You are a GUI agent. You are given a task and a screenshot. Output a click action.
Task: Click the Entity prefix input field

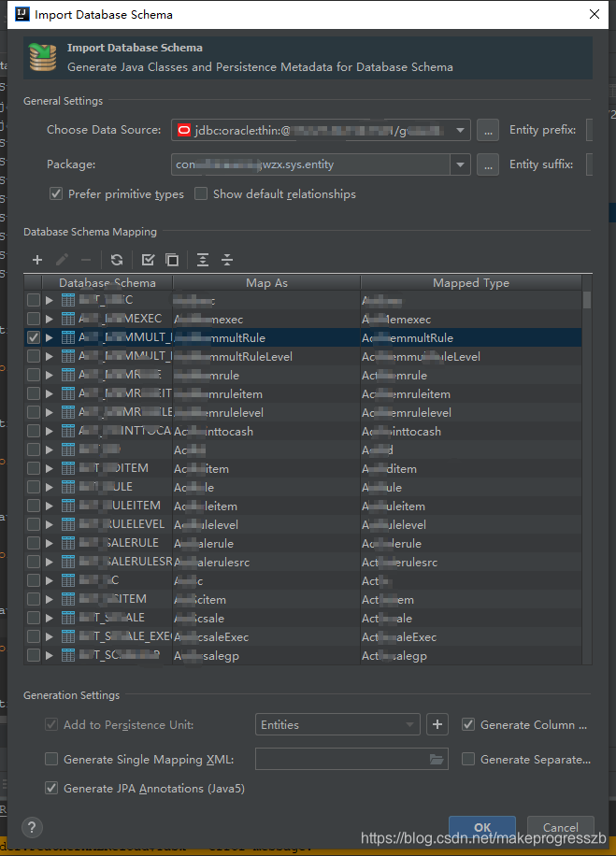pos(589,130)
